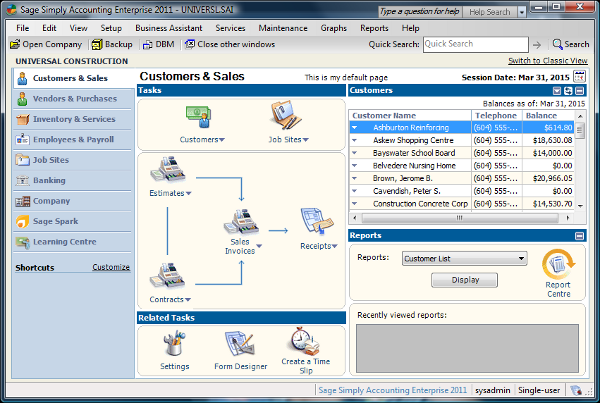Screen dimensions: 600x403
Task: Open the Sales Invoices icon
Action: point(241,222)
